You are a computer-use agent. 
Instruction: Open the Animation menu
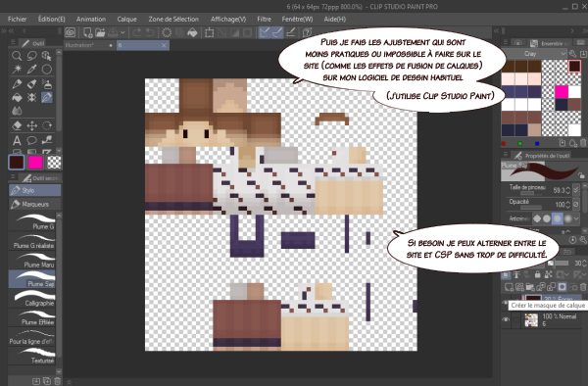click(x=91, y=20)
